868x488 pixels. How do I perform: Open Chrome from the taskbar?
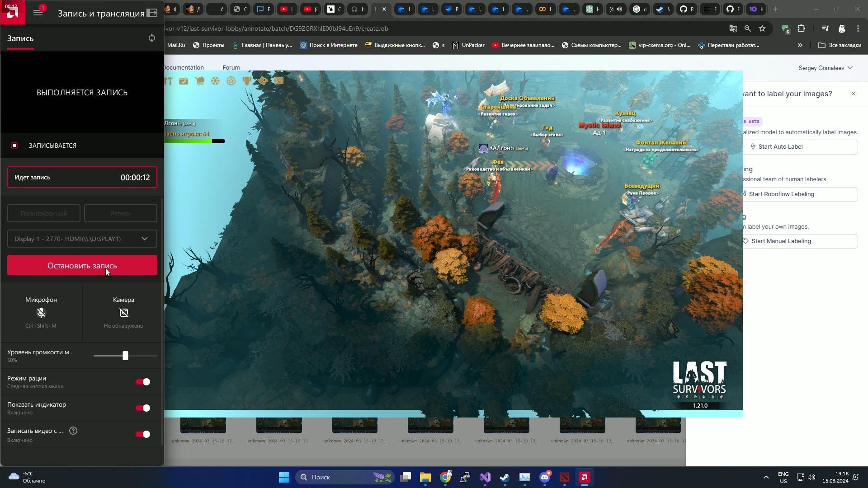(x=446, y=477)
